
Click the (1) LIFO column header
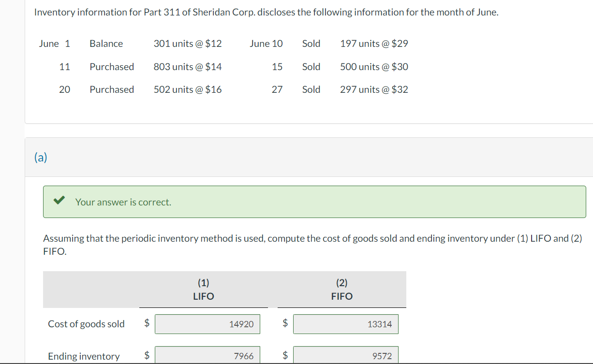pyautogui.click(x=203, y=290)
